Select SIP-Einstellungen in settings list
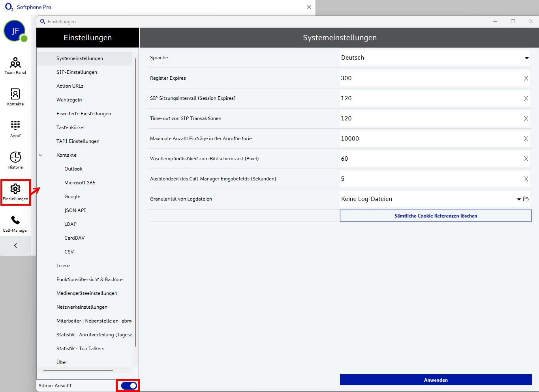The image size is (539, 392). click(x=77, y=72)
